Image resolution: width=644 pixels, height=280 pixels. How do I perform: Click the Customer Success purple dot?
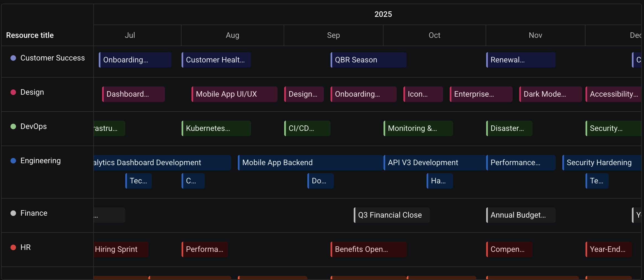coord(13,58)
